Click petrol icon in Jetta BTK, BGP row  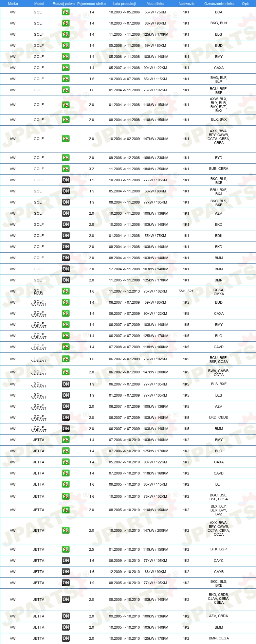click(x=66, y=549)
